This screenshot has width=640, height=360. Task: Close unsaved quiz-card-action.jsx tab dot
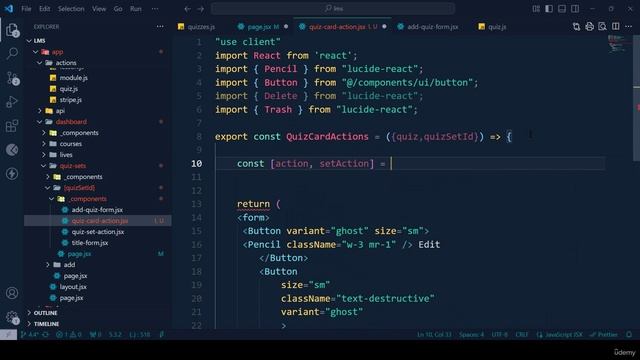click(x=384, y=27)
